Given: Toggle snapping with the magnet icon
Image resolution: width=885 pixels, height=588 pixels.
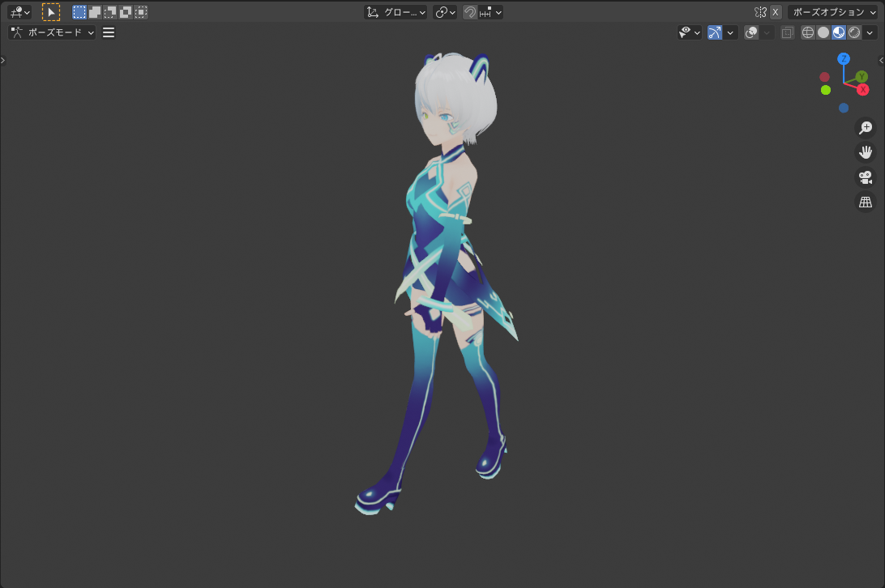Looking at the screenshot, I should coord(469,12).
